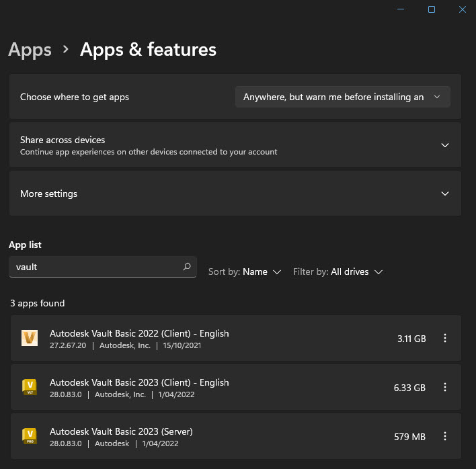This screenshot has width=476, height=469.
Task: Click the 579 MB size value
Action: pyautogui.click(x=409, y=437)
